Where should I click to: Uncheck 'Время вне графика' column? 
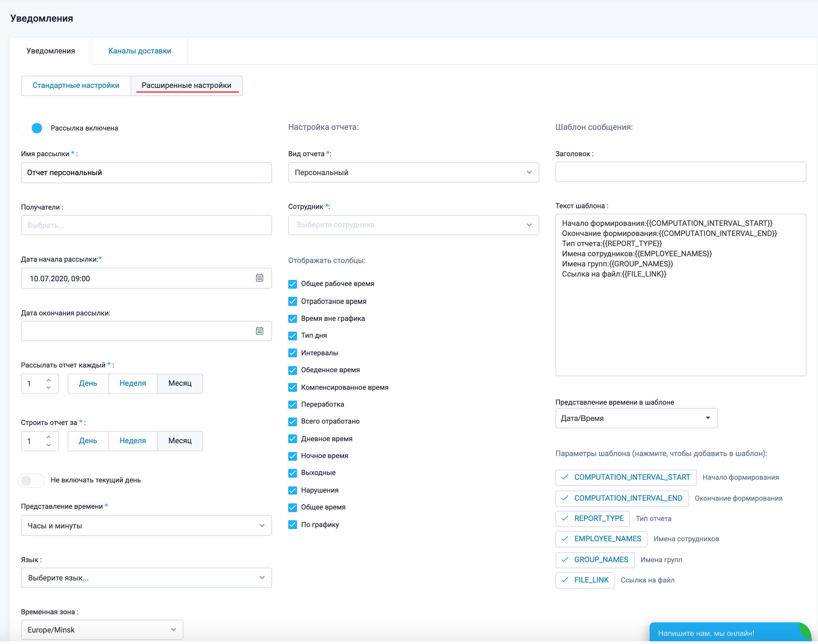coord(292,318)
